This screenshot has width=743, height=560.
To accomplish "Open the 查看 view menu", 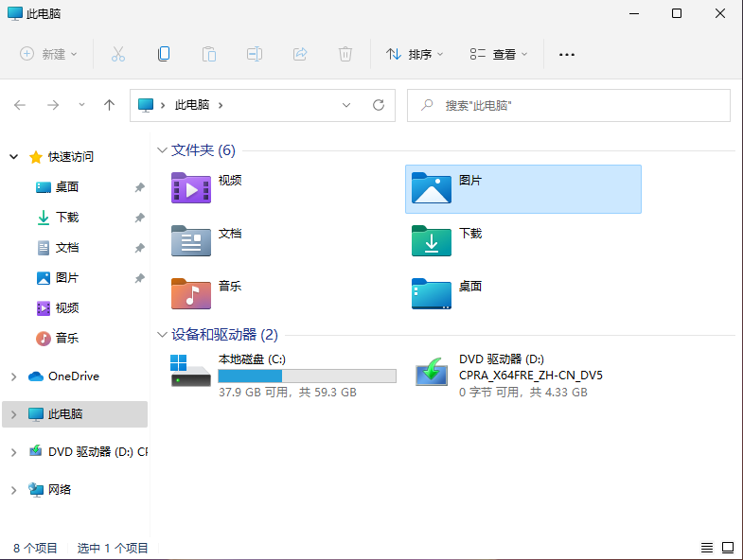I will click(x=499, y=54).
